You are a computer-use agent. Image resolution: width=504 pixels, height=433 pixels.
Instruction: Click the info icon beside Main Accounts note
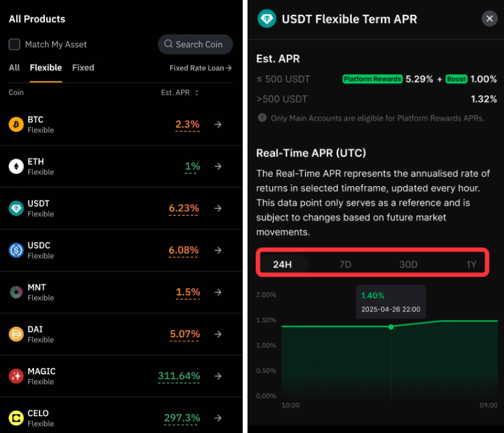(x=262, y=118)
